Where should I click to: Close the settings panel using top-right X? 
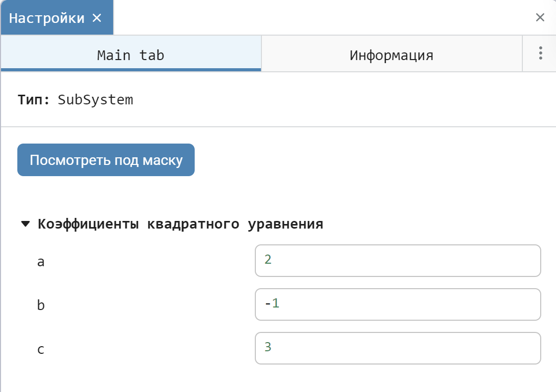540,18
